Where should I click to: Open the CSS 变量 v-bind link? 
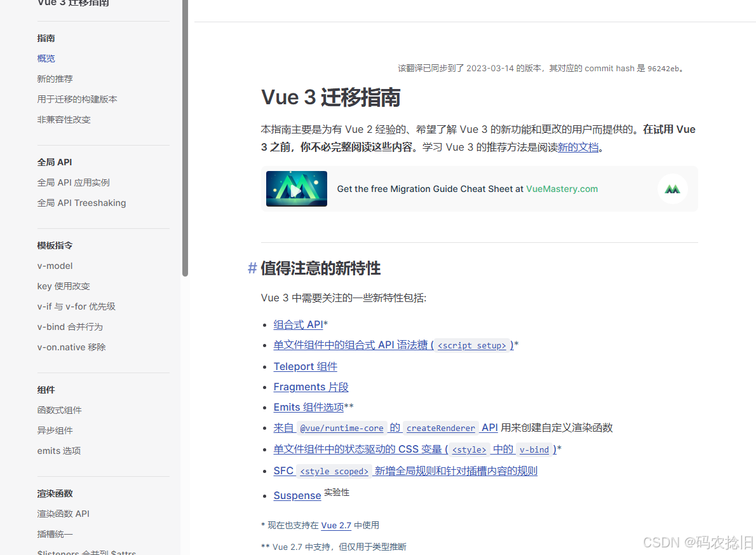coord(415,449)
